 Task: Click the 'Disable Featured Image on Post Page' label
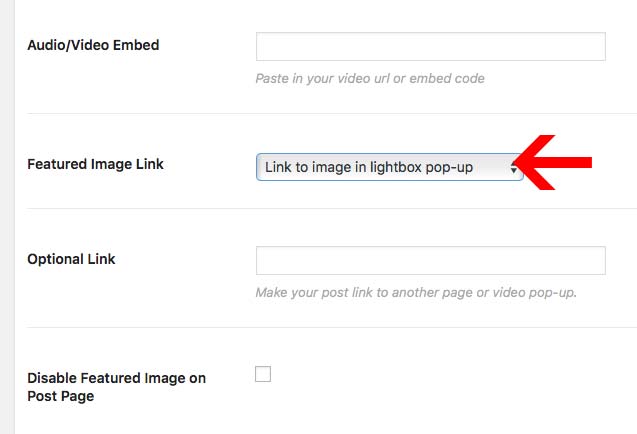pyautogui.click(x=116, y=387)
